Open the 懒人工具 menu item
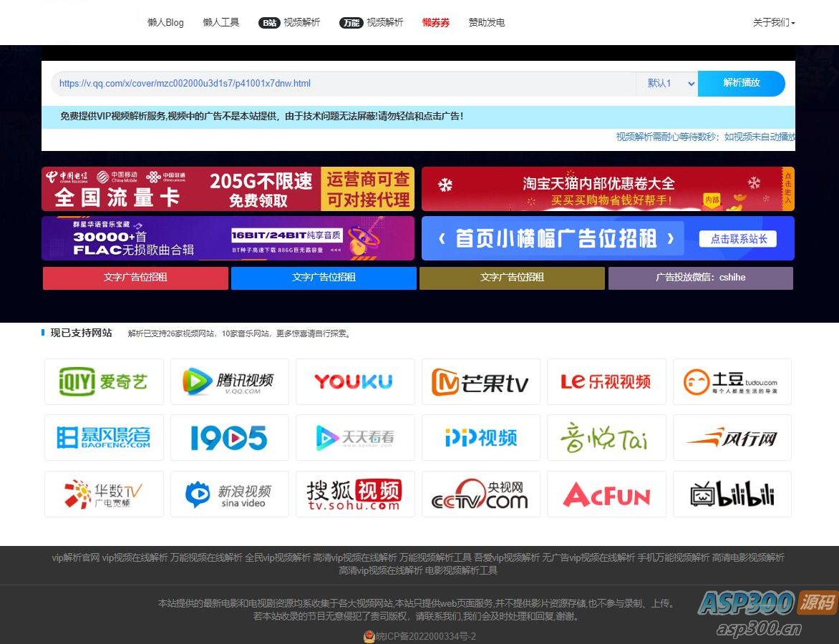This screenshot has height=644, width=839. tap(221, 22)
